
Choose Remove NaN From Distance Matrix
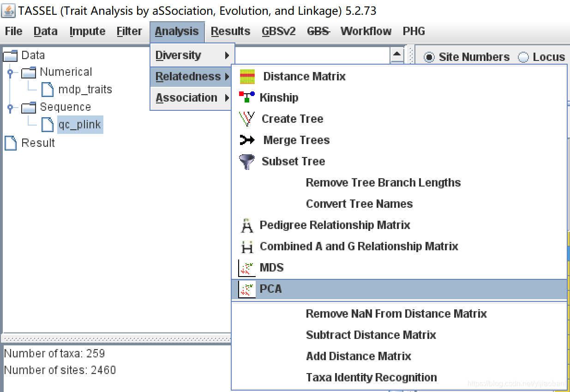click(396, 314)
